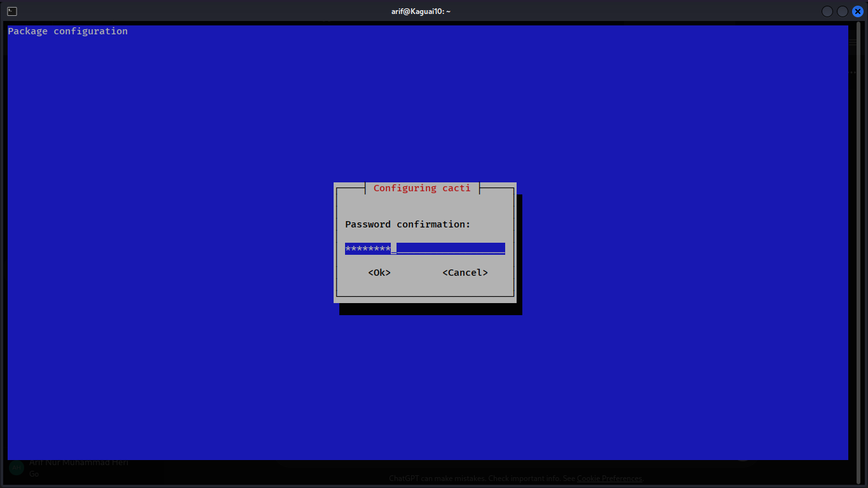Screen dimensions: 868x488
Task: Click the Ok button in the cacti dialog
Action: point(379,273)
